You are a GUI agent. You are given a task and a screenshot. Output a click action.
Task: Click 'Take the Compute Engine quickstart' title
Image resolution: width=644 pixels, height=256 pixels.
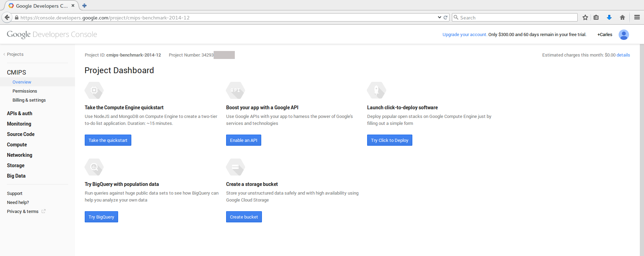(x=124, y=108)
